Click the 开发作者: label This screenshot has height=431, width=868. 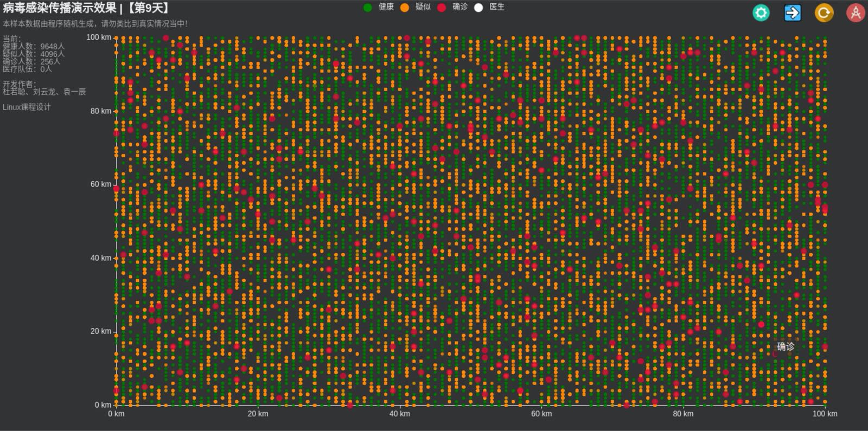[19, 84]
